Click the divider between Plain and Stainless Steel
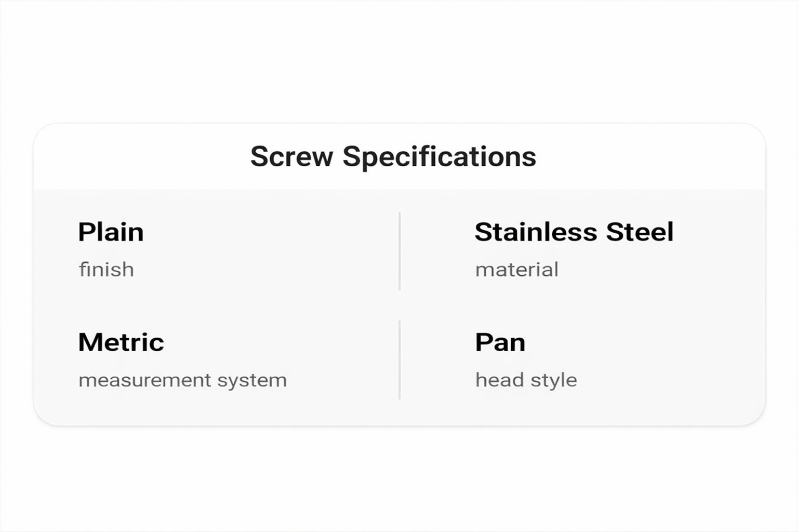This screenshot has height=532, width=798. pos(400,251)
